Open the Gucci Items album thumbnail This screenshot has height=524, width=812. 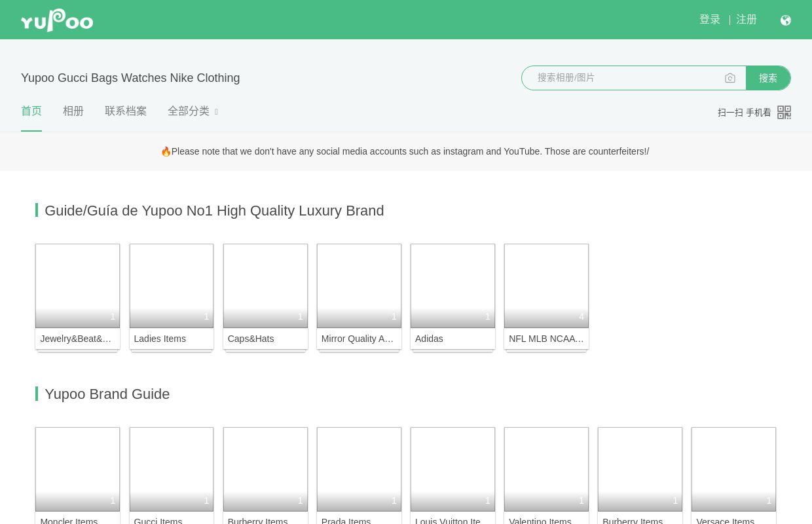point(172,470)
